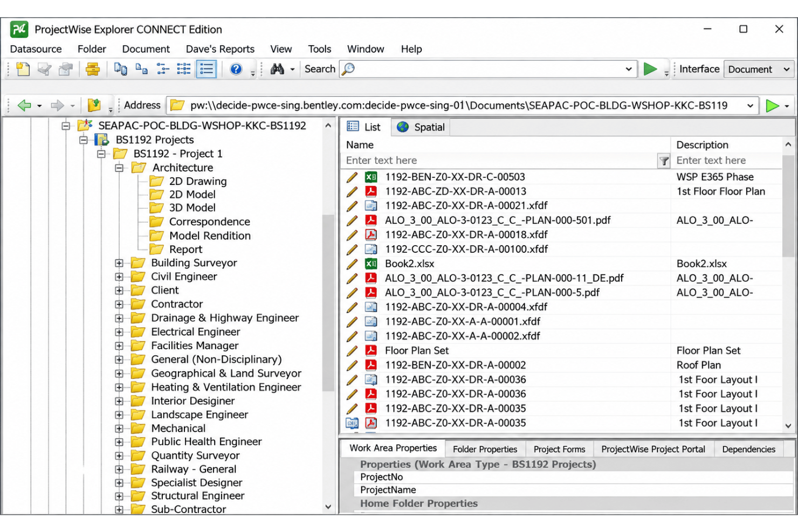Image resolution: width=798 pixels, height=532 pixels.
Task: Open Help with the blue question mark
Action: point(236,69)
